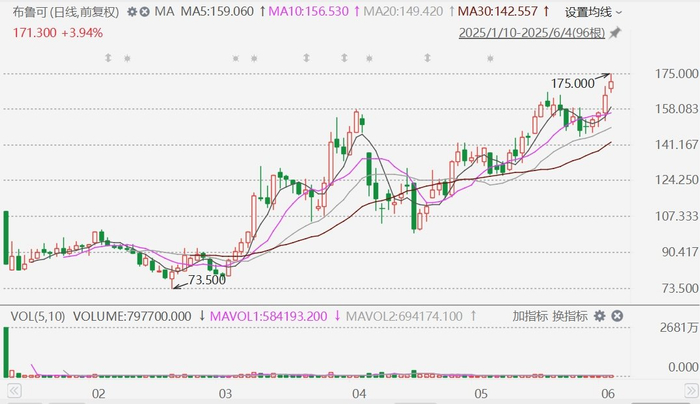Open MA indicator settings gear
Screen dimensions: 700x404
pos(132,12)
